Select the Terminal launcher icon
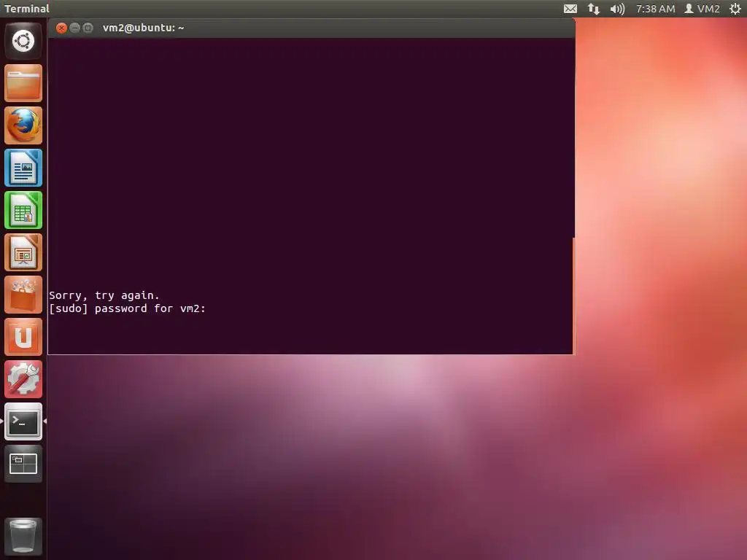This screenshot has height=560, width=747. 23,421
